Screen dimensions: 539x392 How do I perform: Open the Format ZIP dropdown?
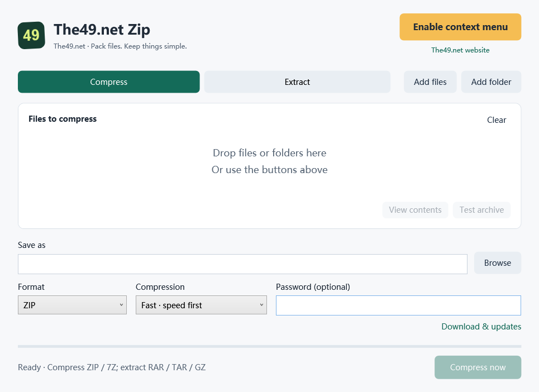(72, 305)
